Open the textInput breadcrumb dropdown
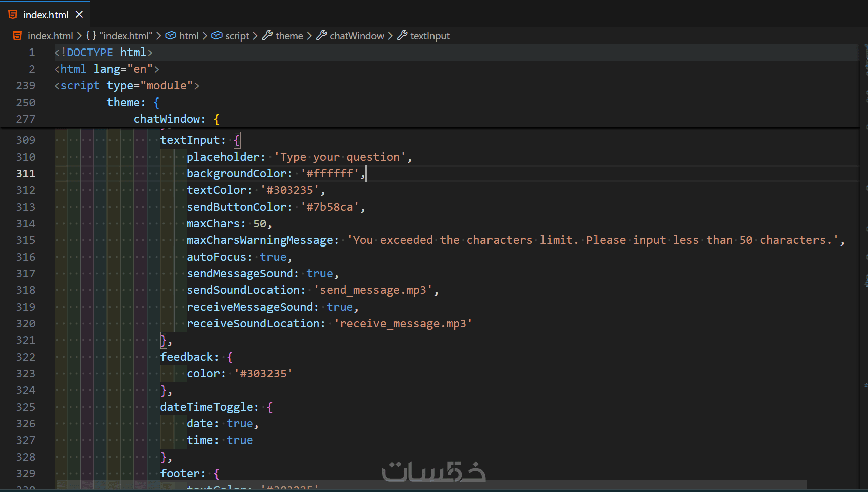868x492 pixels. point(429,36)
